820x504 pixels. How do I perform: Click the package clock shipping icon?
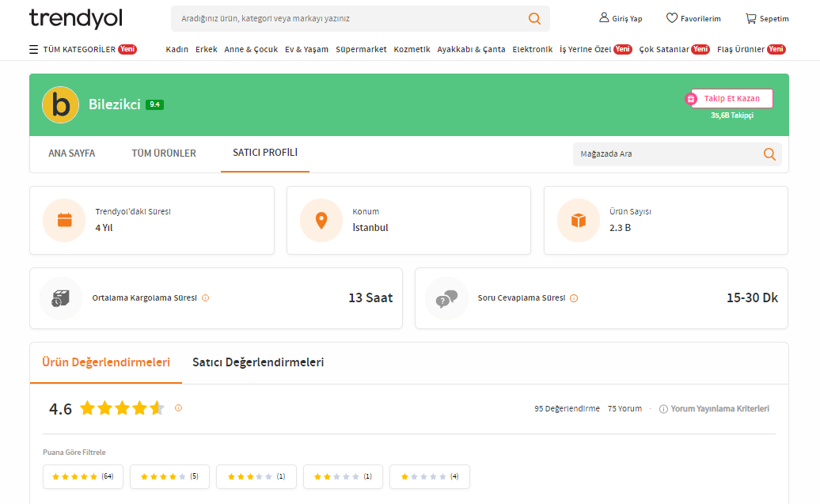[x=61, y=298]
